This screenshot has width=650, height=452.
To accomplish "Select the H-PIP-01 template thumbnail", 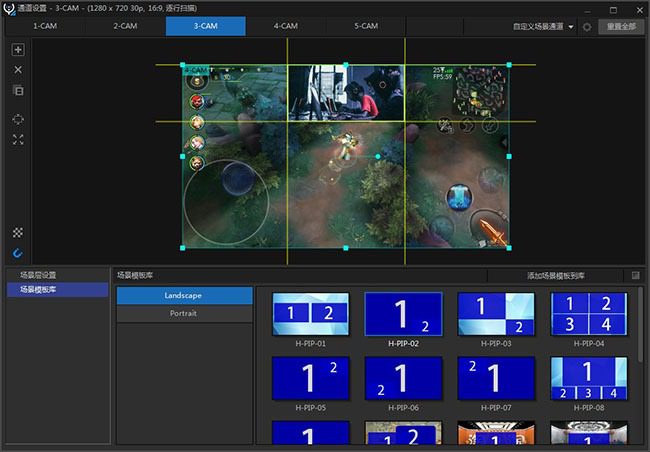I will [x=310, y=314].
